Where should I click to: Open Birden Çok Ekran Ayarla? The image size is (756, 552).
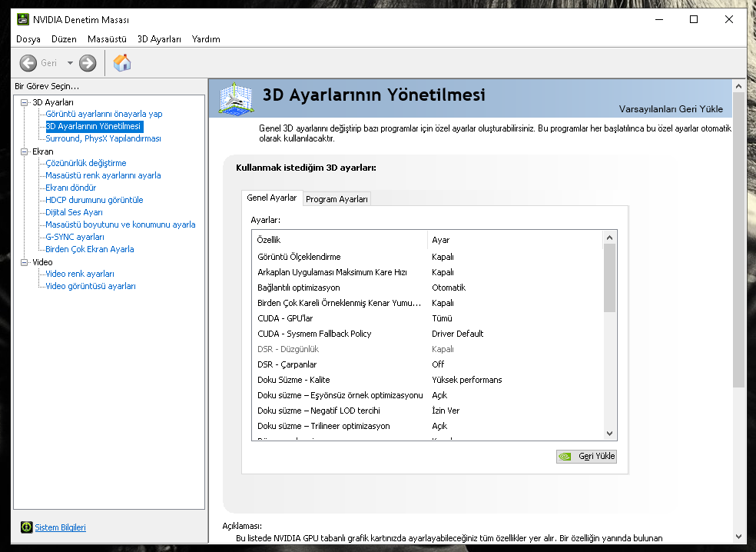pyautogui.click(x=90, y=249)
